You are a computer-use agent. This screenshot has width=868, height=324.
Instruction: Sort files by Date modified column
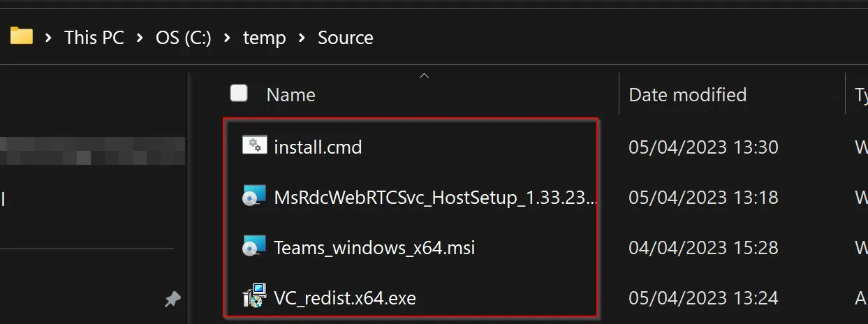pyautogui.click(x=688, y=95)
